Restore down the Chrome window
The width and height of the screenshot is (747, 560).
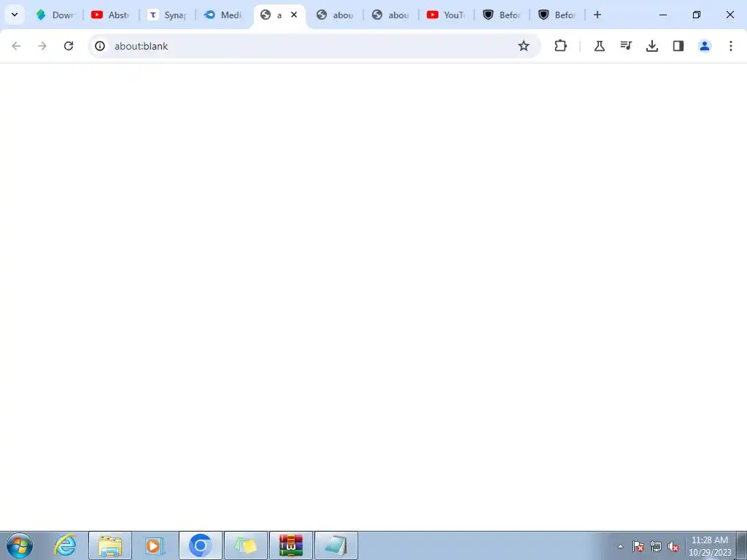coord(697,15)
